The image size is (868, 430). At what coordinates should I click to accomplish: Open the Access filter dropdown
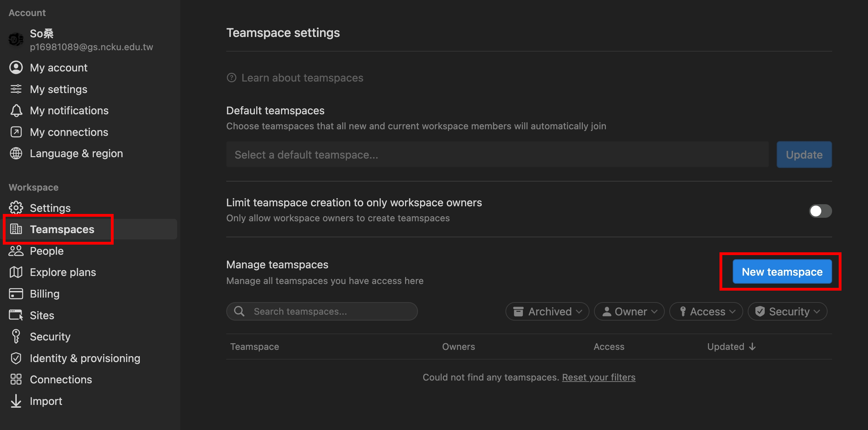pos(706,312)
